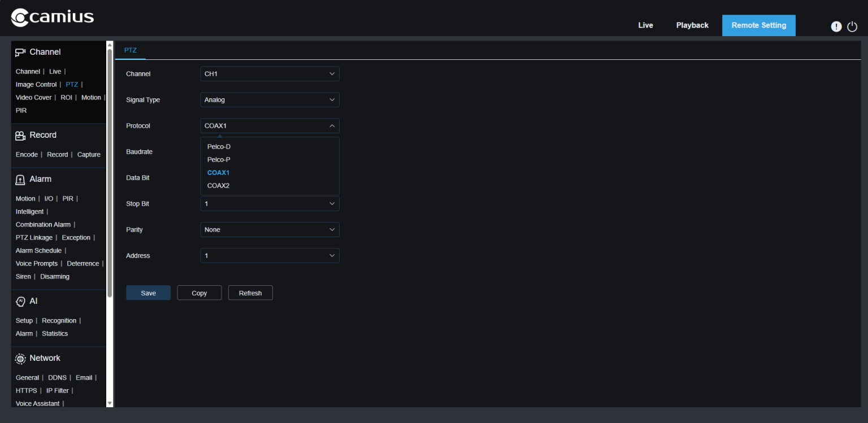Switch to the Live view tab
The height and width of the screenshot is (423, 868).
pos(645,25)
